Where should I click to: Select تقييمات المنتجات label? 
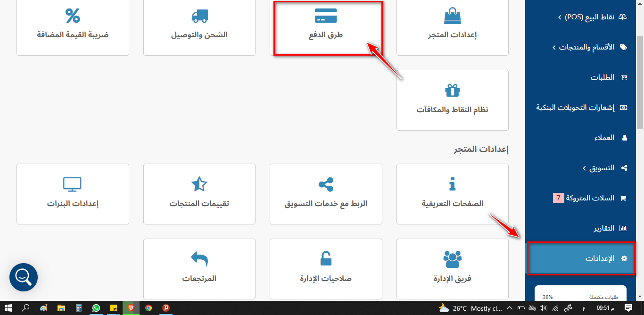pos(199,204)
